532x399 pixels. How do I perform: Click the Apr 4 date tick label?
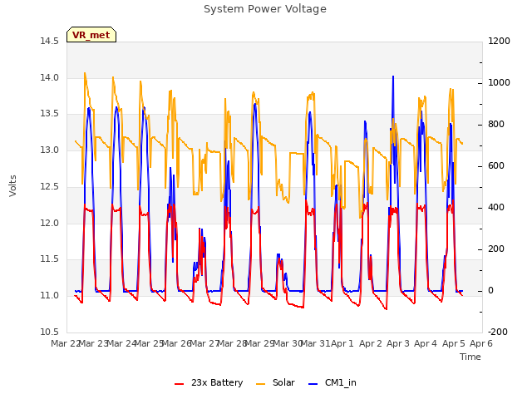click(426, 343)
